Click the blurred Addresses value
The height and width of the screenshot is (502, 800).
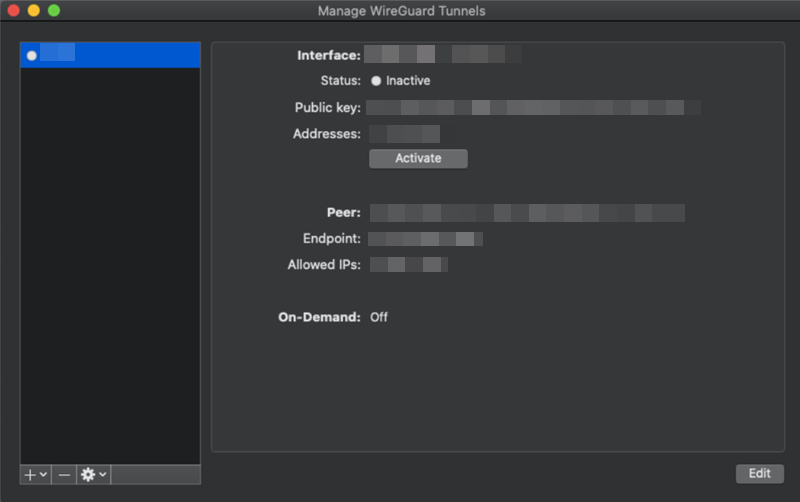click(x=404, y=133)
